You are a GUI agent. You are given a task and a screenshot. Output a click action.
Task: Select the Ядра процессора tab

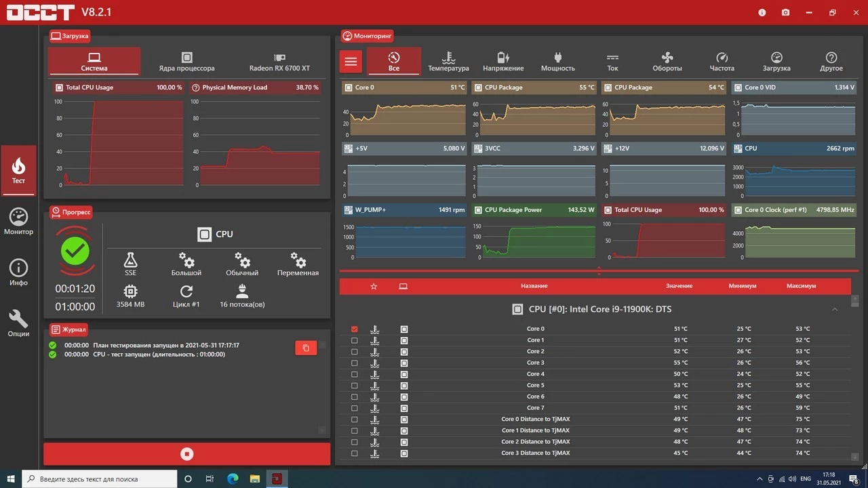point(186,62)
